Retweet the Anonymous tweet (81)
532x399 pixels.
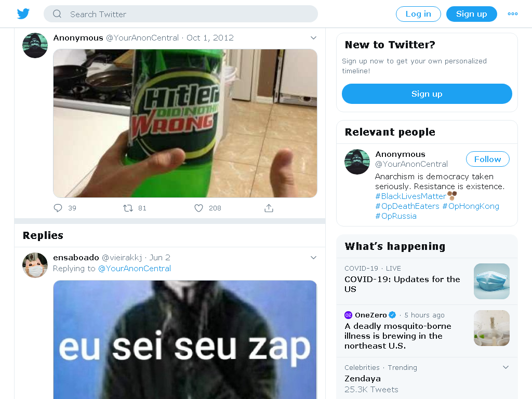click(128, 208)
